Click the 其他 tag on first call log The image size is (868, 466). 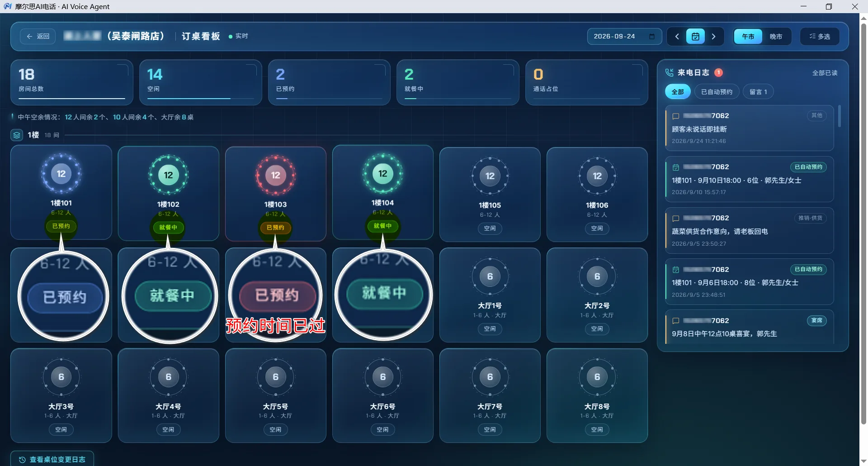pyautogui.click(x=817, y=115)
